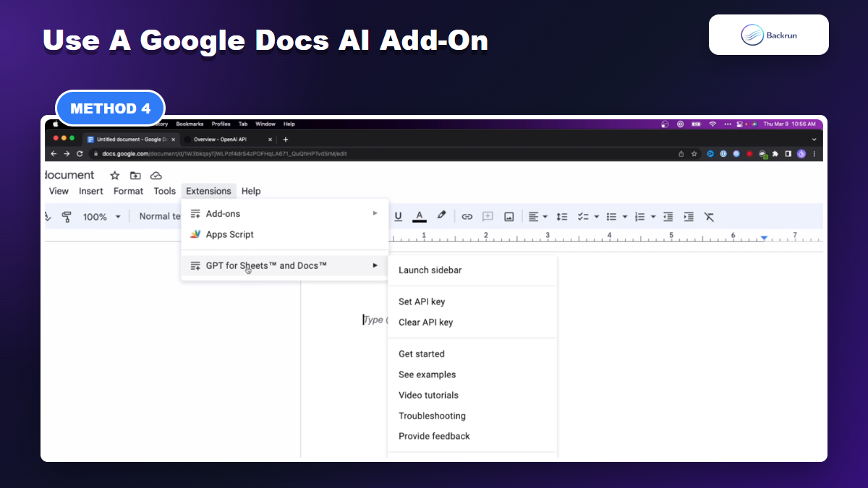Open the Tools menu
868x488 pixels.
pyautogui.click(x=164, y=191)
